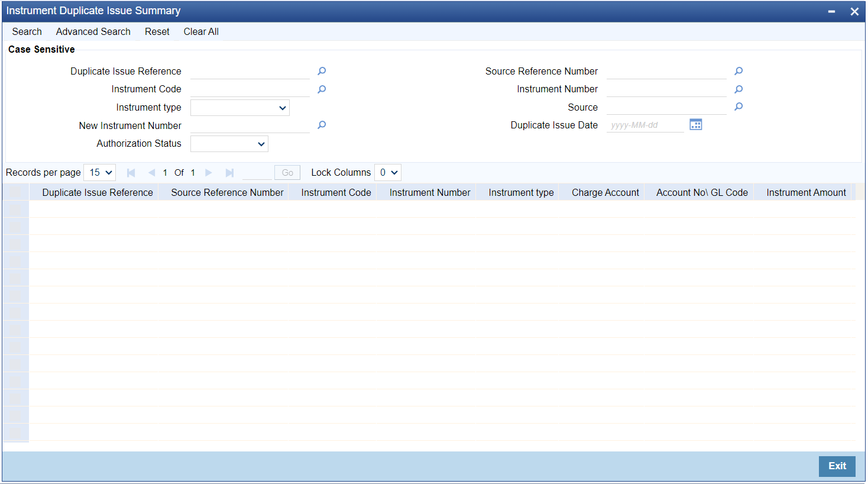Focus the Source Reference Number input
The height and width of the screenshot is (484, 868).
[666, 71]
